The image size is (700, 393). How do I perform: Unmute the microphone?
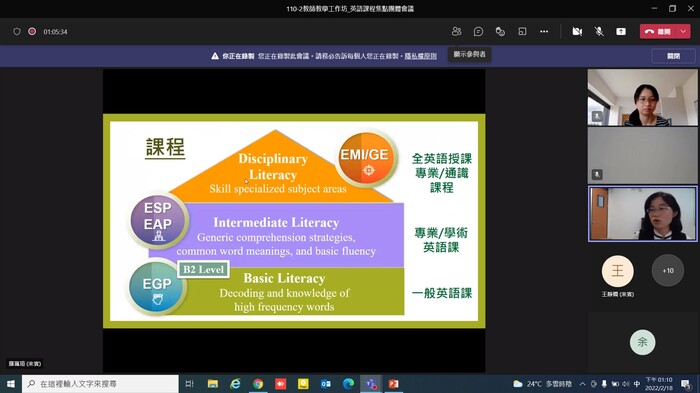pos(599,32)
